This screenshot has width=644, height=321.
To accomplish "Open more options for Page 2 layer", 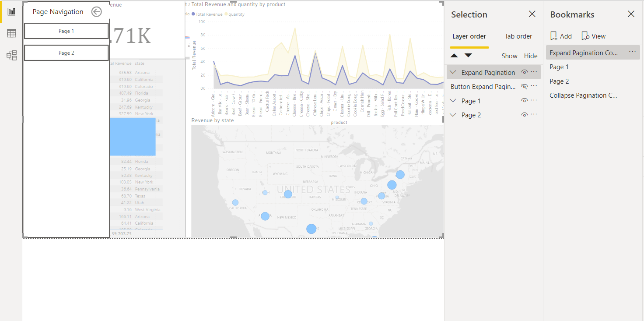I will point(534,115).
